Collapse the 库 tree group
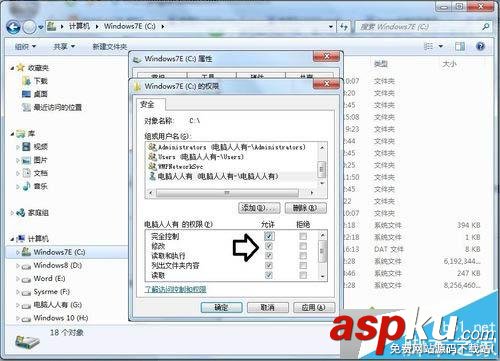This screenshot has width=500, height=361. pos(12,134)
